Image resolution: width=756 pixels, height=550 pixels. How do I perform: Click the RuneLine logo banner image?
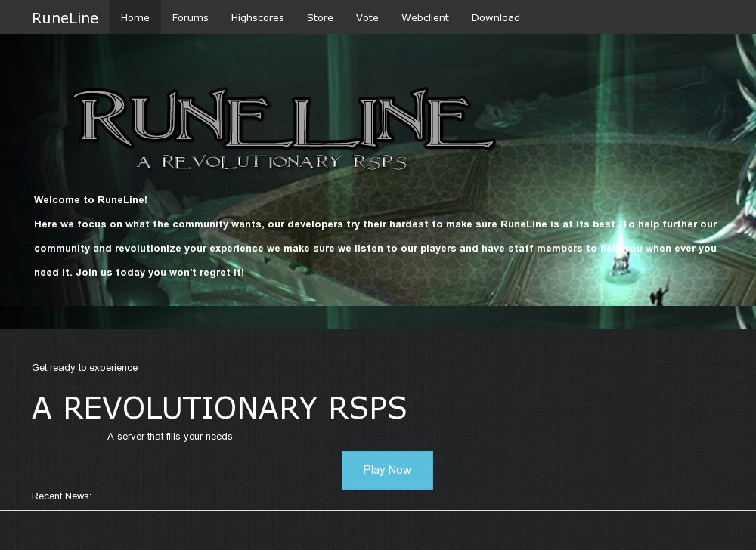click(x=283, y=129)
